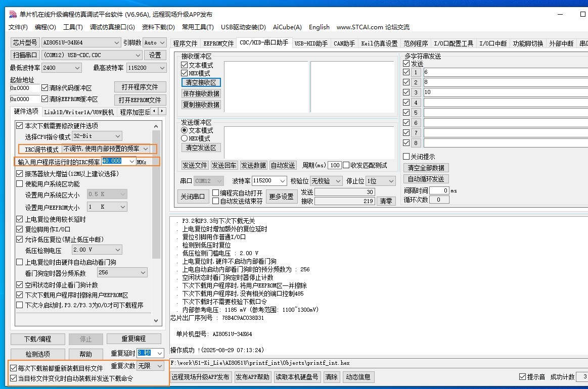Click down arrow of hardware options scrollbar
The width and height of the screenshot is (588, 389).
pyautogui.click(x=156, y=320)
